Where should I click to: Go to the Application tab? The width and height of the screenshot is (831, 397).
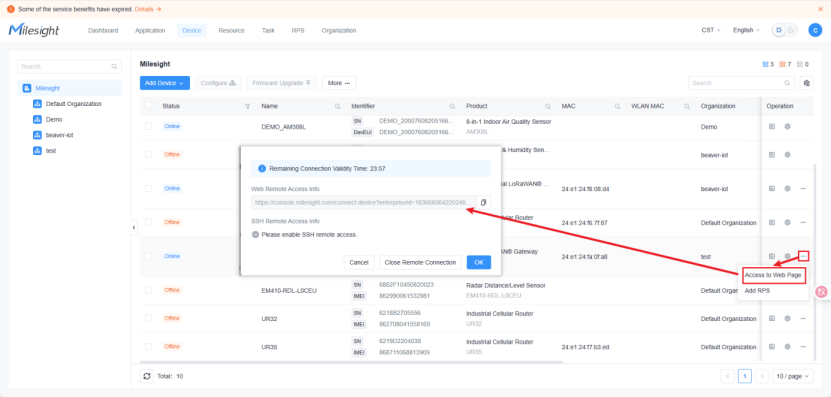pos(150,30)
